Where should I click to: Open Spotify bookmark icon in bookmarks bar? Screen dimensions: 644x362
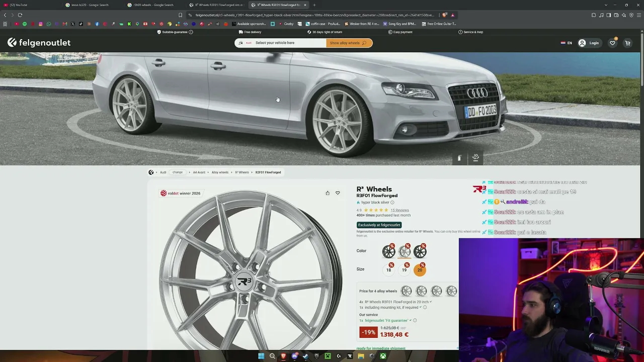[x=24, y=24]
